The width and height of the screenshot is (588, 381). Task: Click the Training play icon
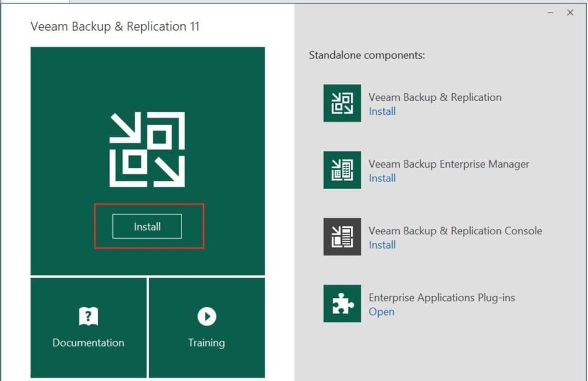pyautogui.click(x=206, y=316)
